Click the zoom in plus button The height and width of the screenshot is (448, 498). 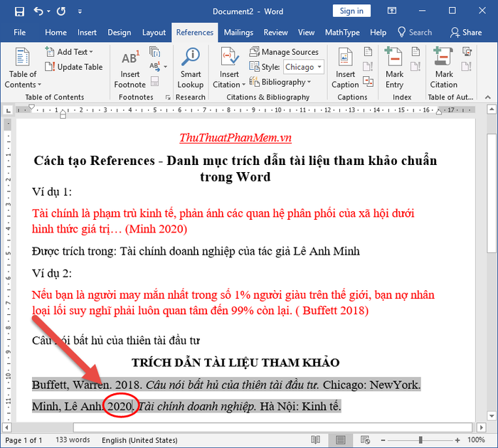tap(457, 440)
